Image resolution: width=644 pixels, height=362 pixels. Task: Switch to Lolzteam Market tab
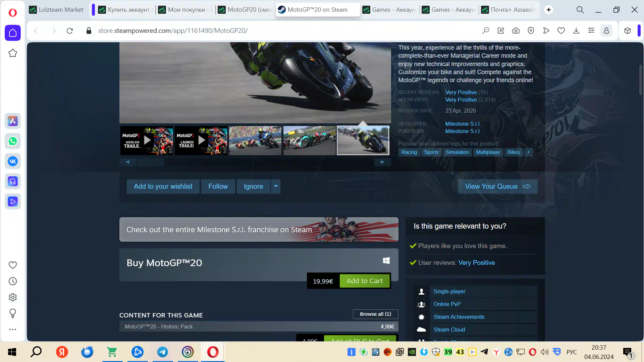56,10
